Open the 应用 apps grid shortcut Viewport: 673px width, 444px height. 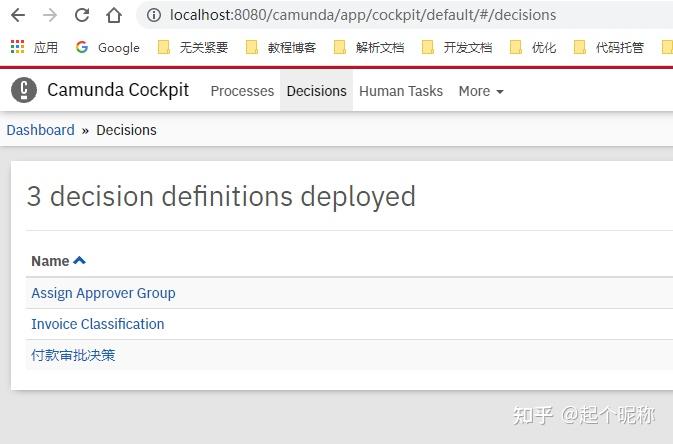(34, 47)
